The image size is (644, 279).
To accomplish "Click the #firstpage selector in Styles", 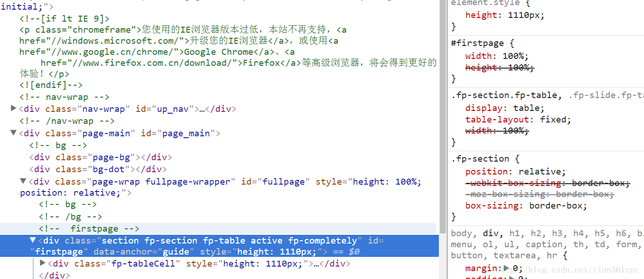I will coord(477,43).
